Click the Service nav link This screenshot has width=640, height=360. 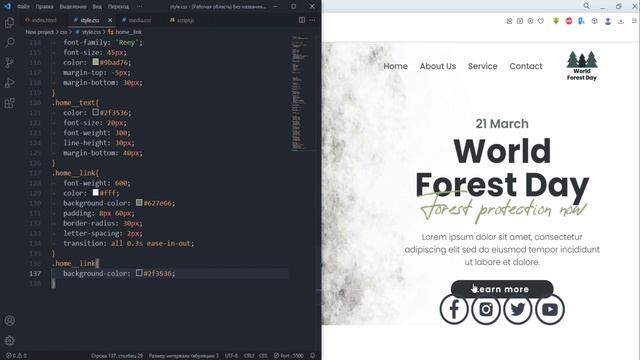point(482,66)
